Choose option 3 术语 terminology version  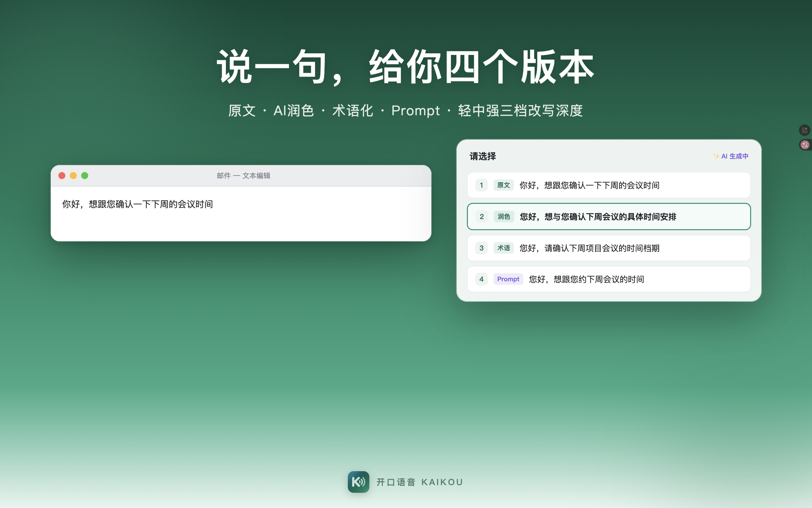point(609,248)
